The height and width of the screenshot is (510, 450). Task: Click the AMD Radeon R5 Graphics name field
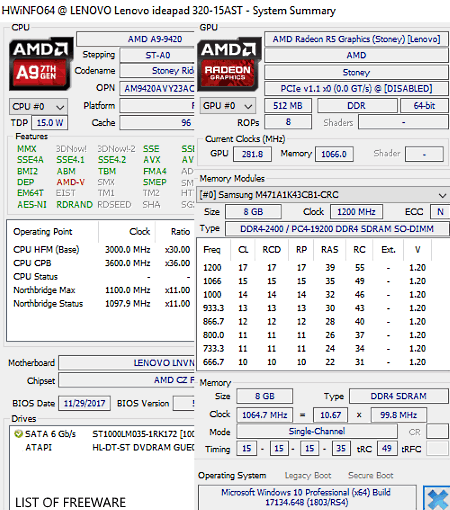[356, 39]
